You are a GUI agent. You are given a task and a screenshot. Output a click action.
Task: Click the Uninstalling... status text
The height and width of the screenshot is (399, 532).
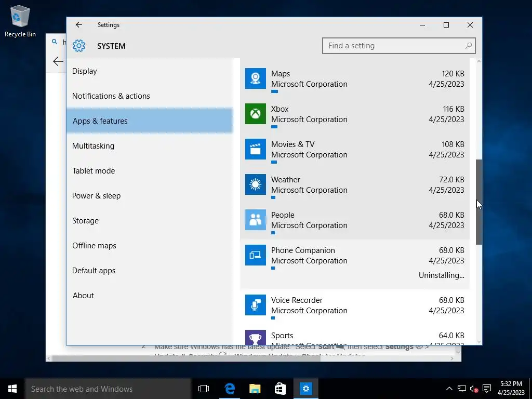[x=442, y=275]
